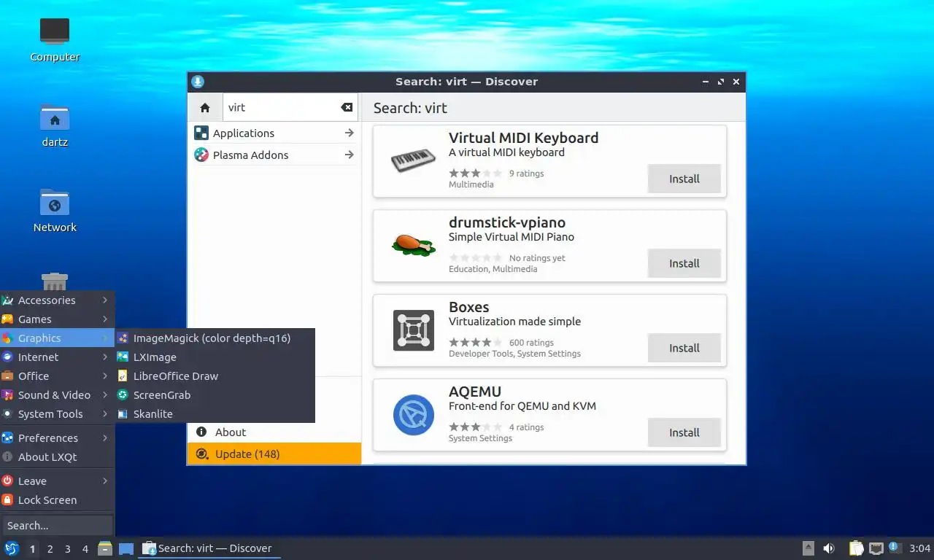Open About LXQt menu entry
Viewport: 934px width, 560px height.
pos(57,457)
